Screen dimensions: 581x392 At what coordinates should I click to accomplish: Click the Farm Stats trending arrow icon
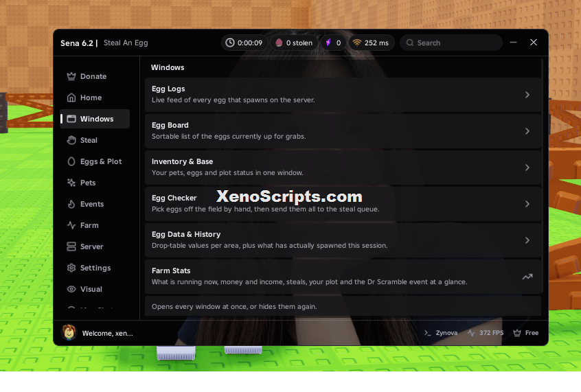point(527,277)
